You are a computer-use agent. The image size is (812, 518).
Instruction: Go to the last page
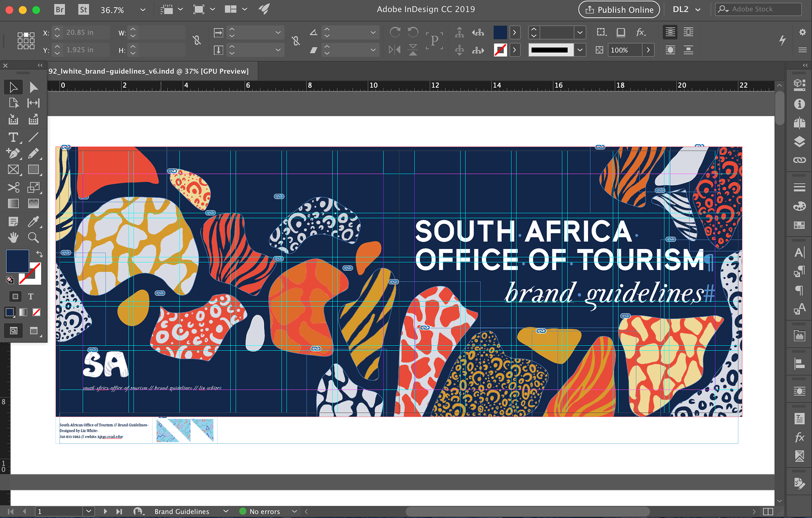119,511
